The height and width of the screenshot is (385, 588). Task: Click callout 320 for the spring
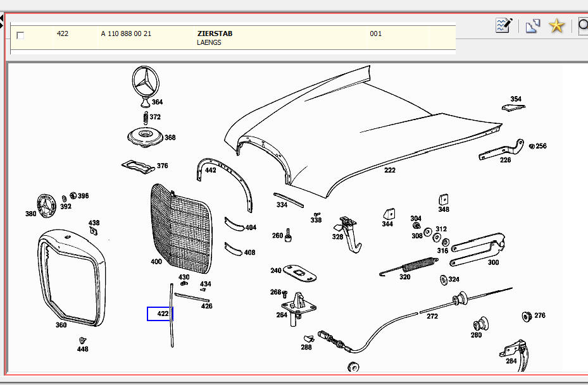pos(404,277)
